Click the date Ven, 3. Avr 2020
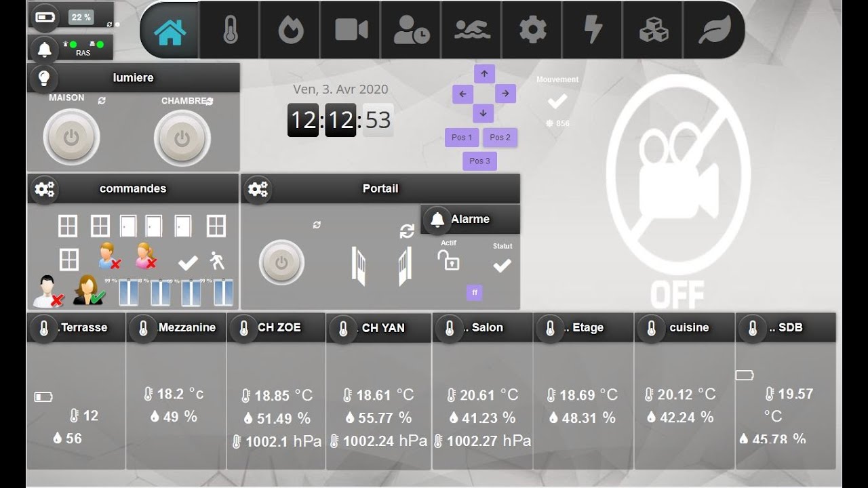868x488 pixels. pyautogui.click(x=340, y=89)
